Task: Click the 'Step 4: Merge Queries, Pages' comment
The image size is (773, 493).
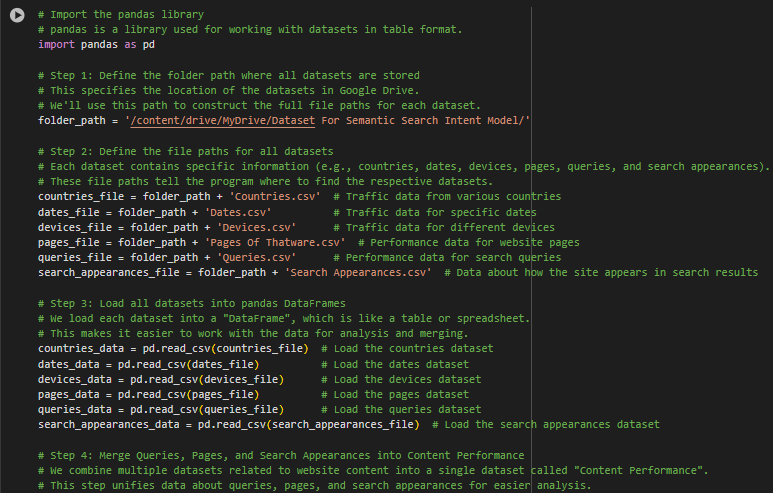Action: (281, 456)
